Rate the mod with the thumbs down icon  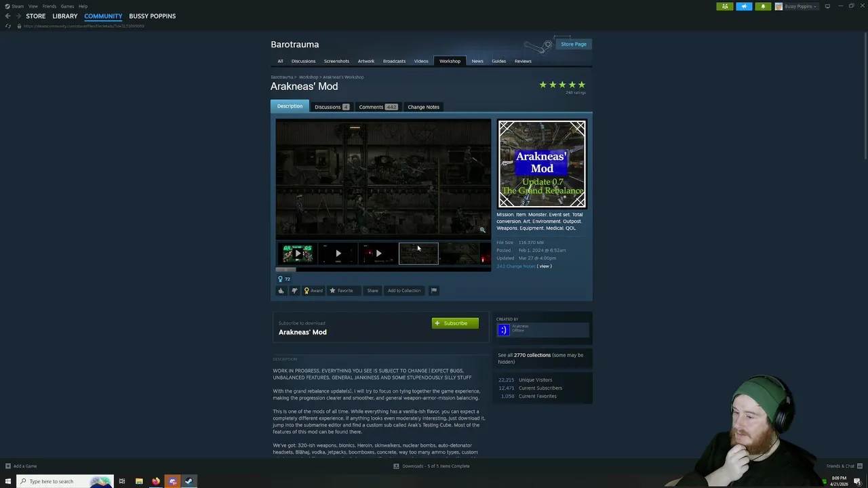pos(294,291)
